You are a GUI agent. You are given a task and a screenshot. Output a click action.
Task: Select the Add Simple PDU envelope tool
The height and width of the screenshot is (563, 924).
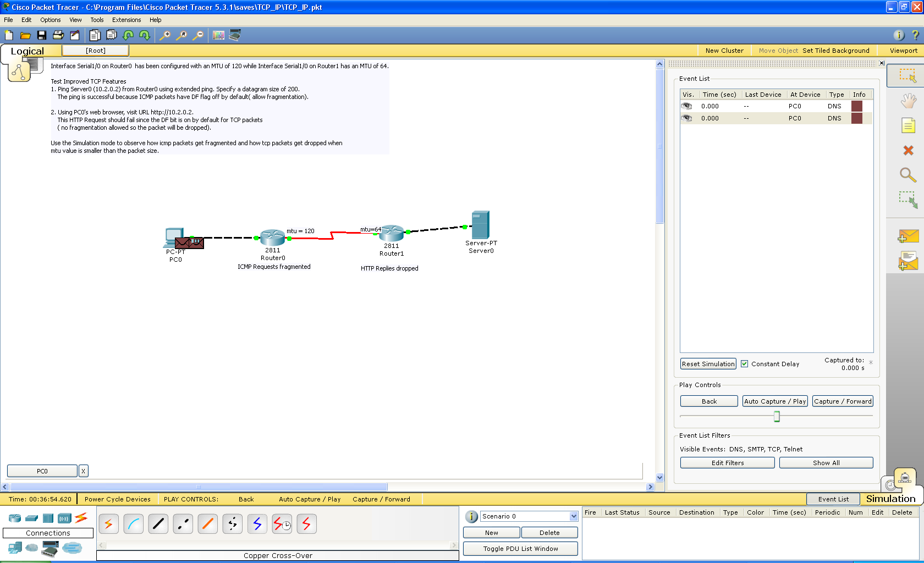(908, 236)
